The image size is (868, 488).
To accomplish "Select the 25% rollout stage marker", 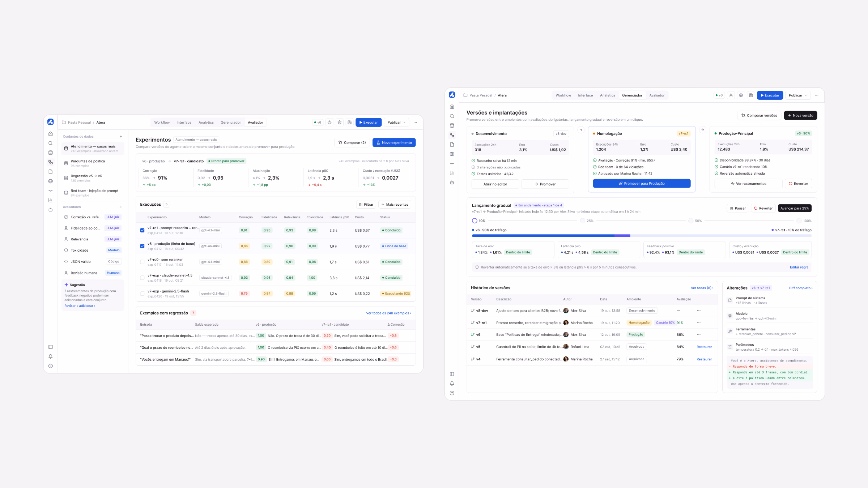I will pyautogui.click(x=582, y=221).
